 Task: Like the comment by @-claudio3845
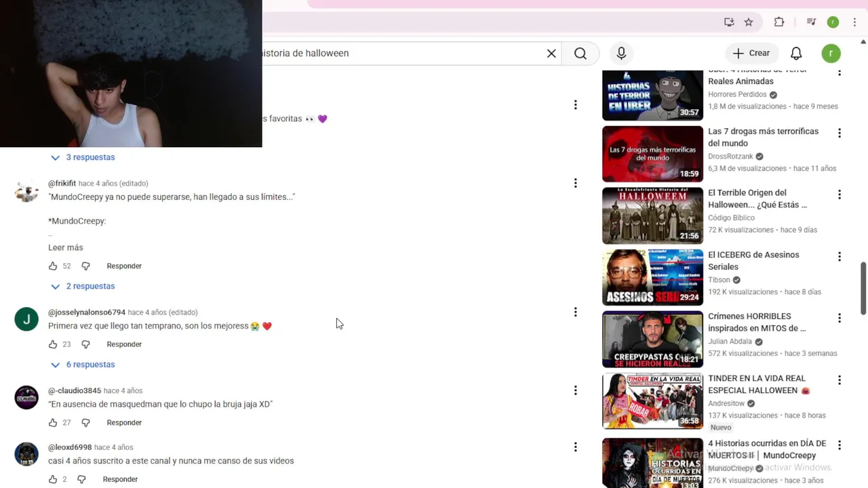coord(53,423)
